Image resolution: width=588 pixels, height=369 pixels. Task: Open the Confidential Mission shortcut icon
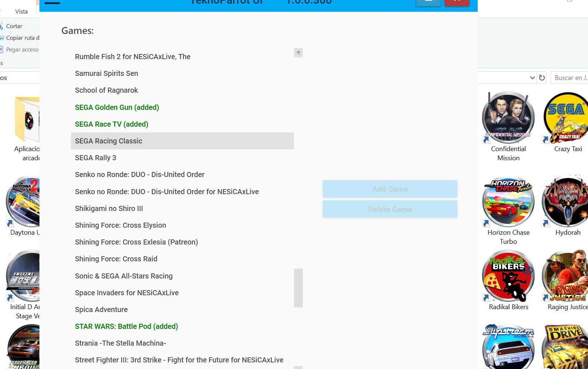(508, 118)
